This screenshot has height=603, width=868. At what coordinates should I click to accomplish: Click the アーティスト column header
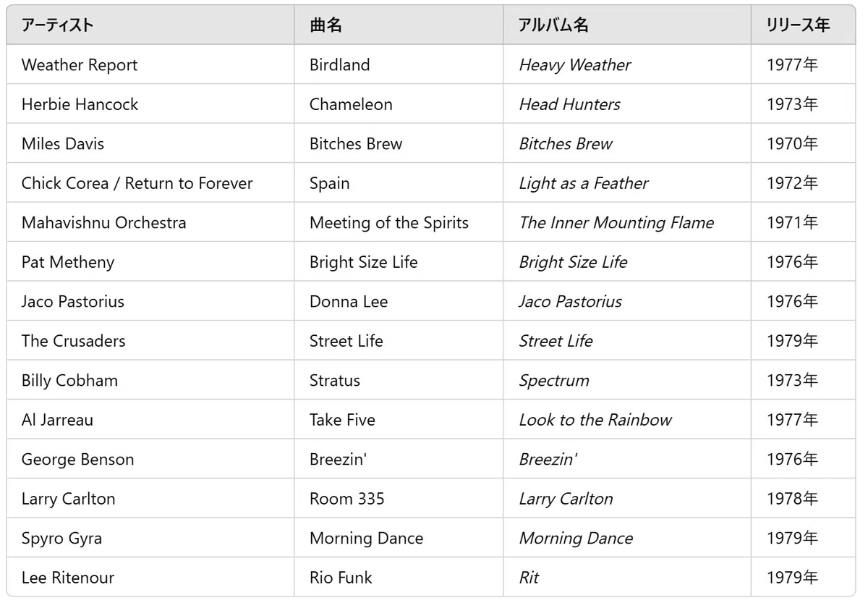[x=150, y=25]
